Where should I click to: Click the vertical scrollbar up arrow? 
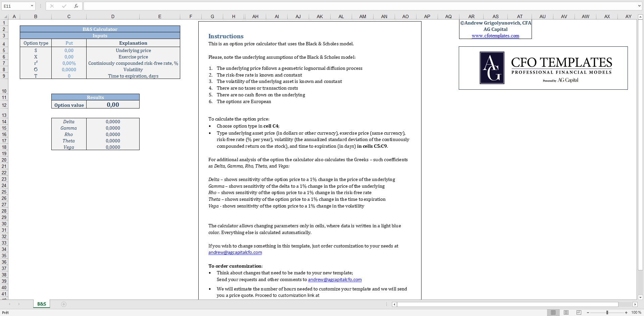[x=641, y=17]
